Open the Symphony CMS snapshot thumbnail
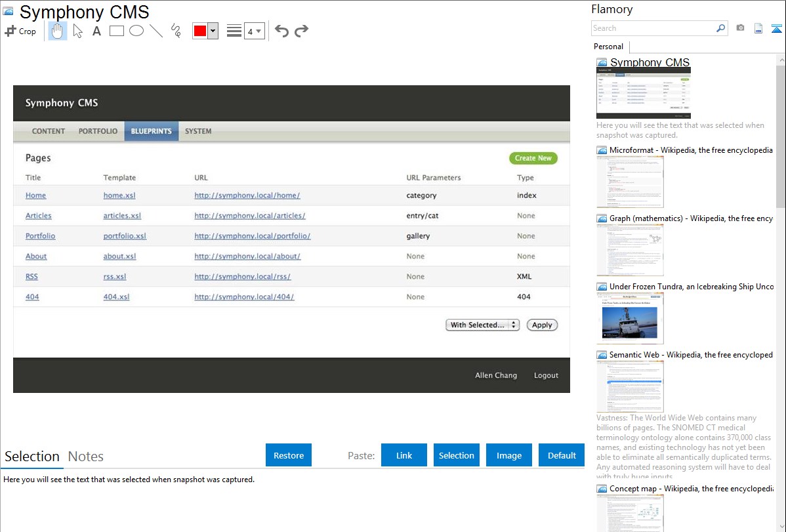Screen dimensions: 786x532 [644, 92]
